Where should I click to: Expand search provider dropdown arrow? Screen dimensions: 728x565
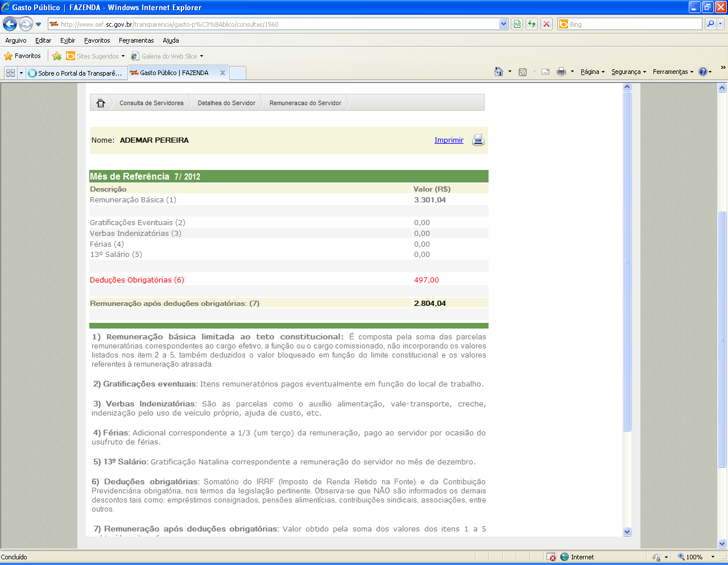point(721,24)
